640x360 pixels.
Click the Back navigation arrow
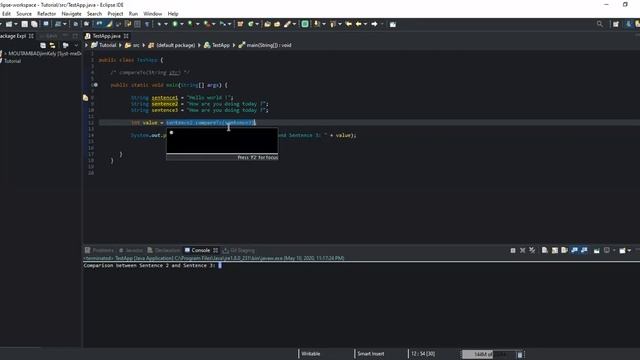(x=358, y=24)
